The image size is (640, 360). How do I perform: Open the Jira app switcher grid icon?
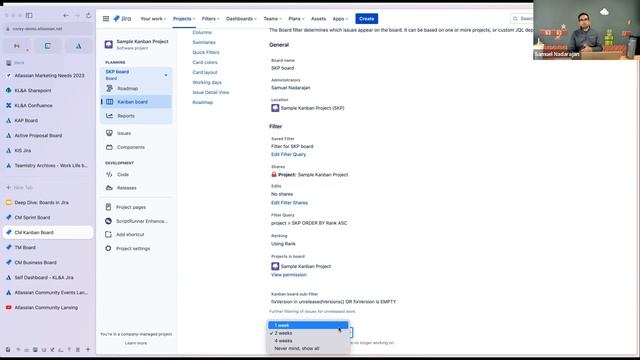[106, 19]
